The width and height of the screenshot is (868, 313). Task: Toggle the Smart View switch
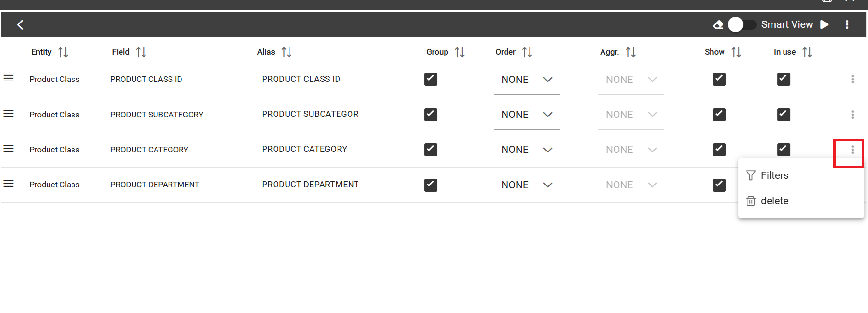[x=742, y=24]
